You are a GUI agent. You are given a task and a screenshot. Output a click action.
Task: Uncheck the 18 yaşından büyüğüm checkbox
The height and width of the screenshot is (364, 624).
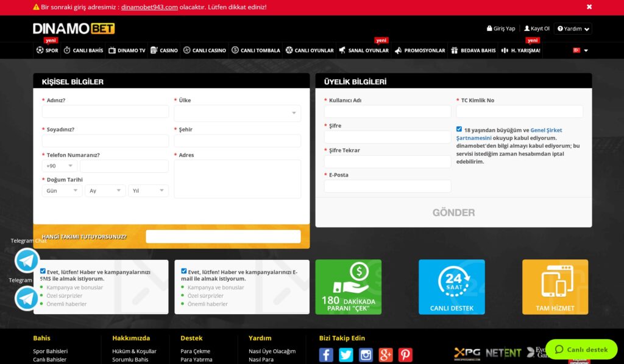click(459, 129)
